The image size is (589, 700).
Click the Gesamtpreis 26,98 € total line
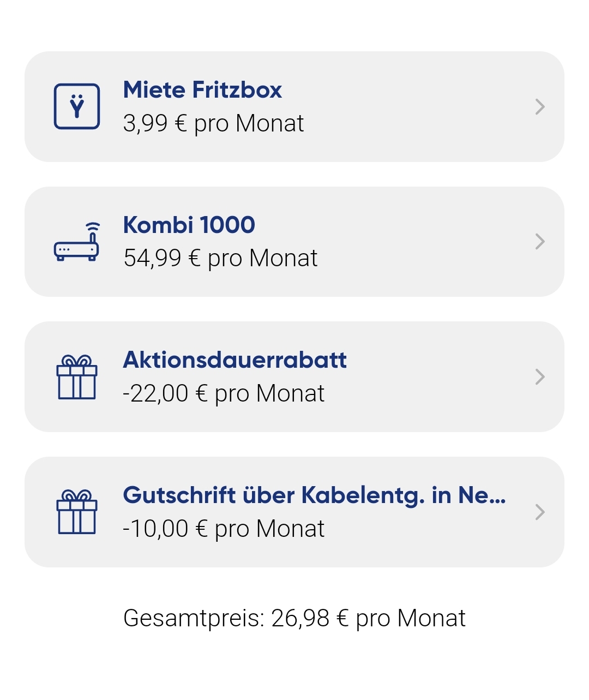pos(294,618)
